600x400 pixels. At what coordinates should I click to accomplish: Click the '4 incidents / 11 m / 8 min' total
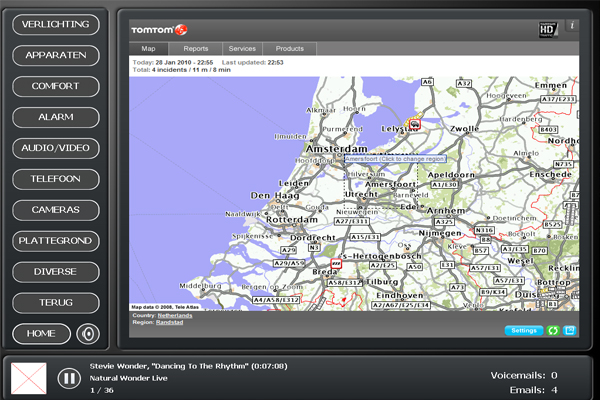191,70
